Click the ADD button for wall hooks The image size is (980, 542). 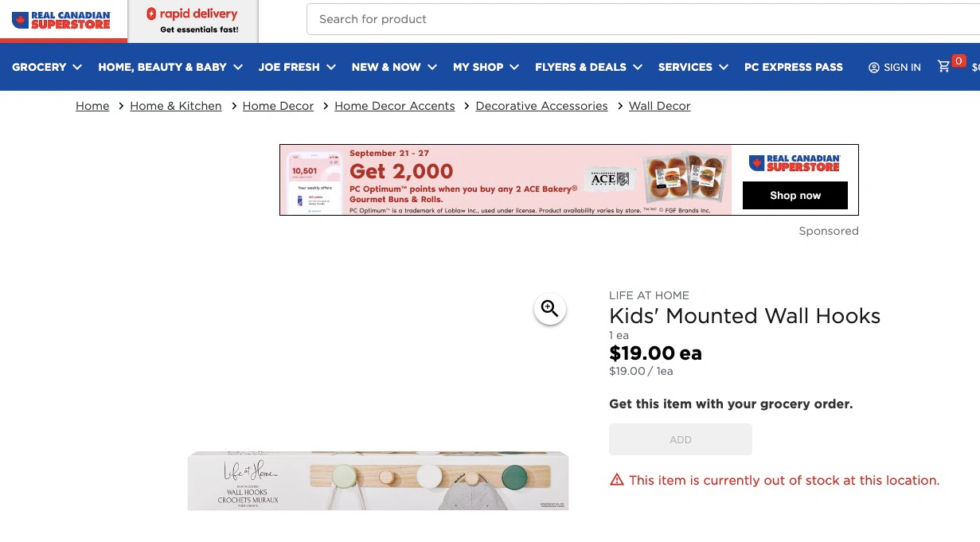point(680,439)
